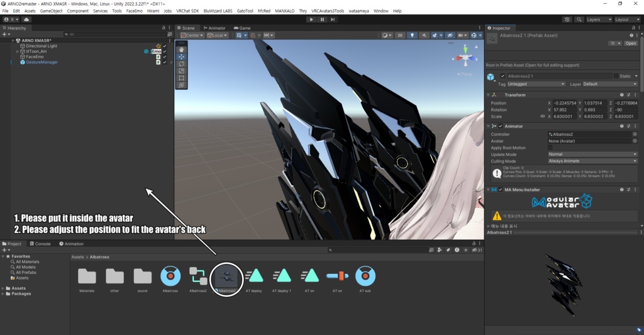644x335 pixels.
Task: Open the Layout dropdown
Action: [x=627, y=20]
